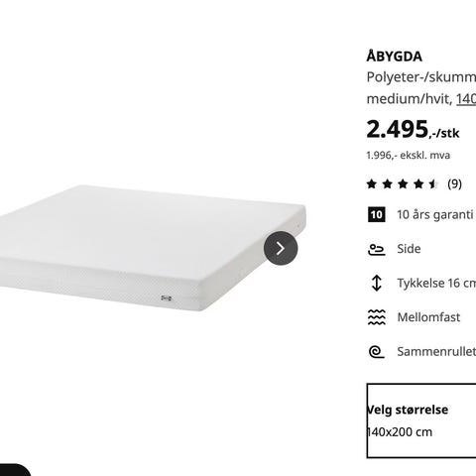Click the roll-packed spiral icon
476x476 pixels.
pyautogui.click(x=377, y=352)
